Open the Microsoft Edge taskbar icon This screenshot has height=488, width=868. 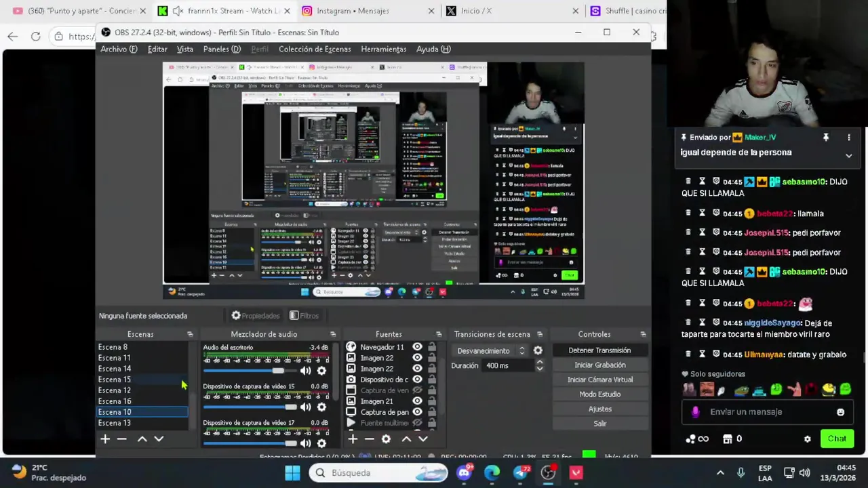(x=492, y=472)
